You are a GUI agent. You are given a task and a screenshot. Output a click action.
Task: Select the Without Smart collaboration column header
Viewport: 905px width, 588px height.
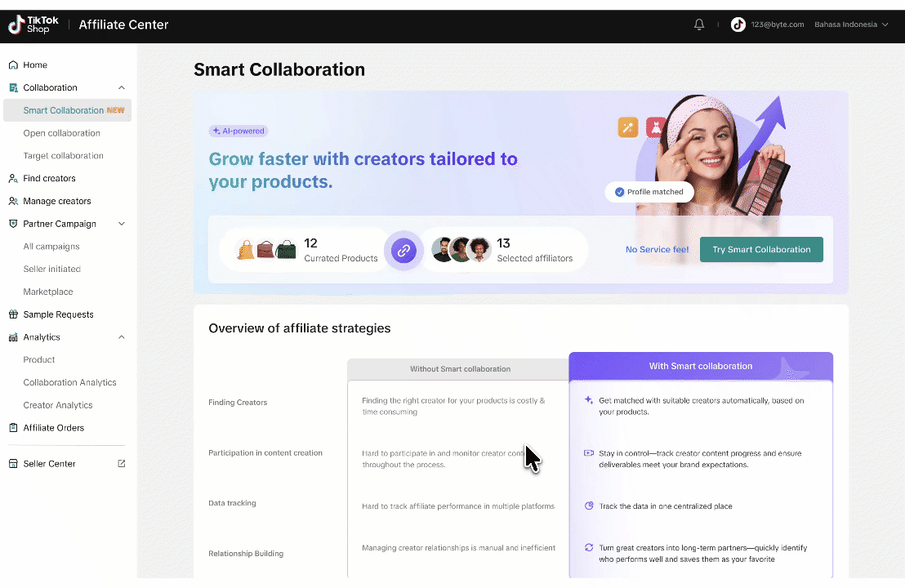458,369
